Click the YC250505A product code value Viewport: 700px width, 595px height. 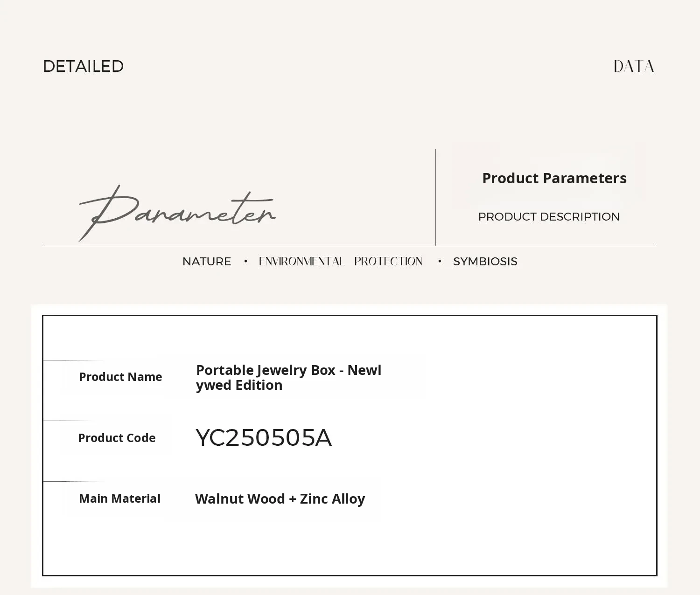(x=263, y=438)
